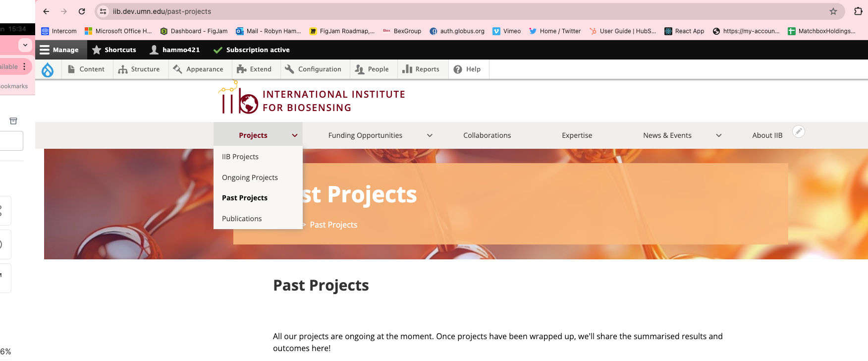Open the Collaborations page link

point(487,135)
